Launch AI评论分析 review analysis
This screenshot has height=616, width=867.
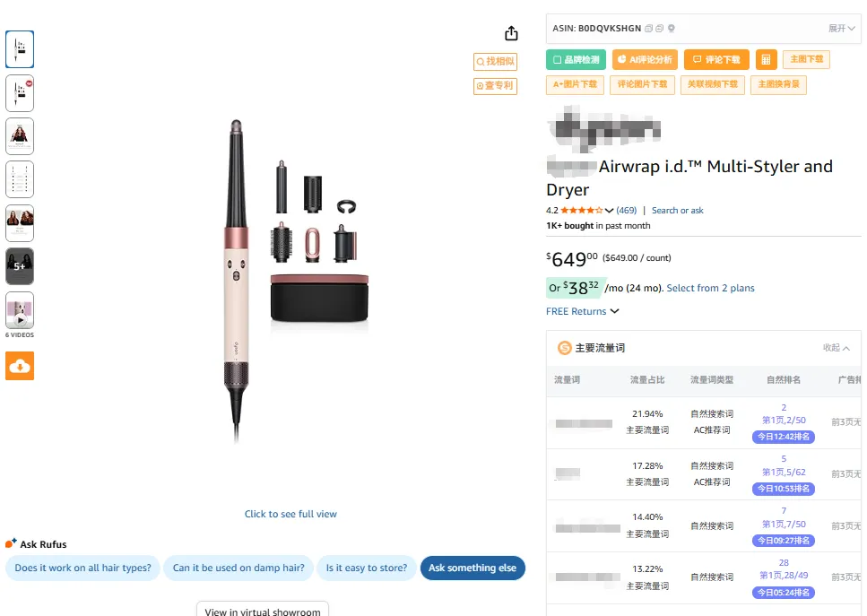644,59
